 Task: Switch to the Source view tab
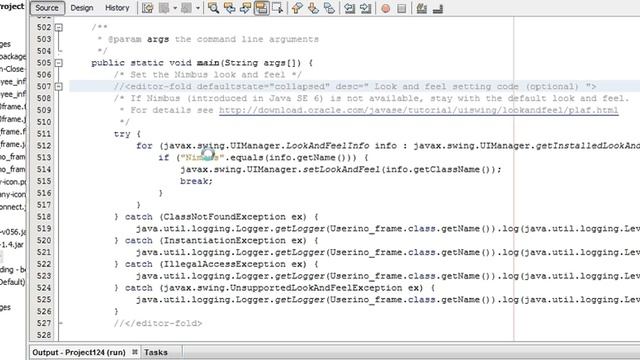pyautogui.click(x=47, y=8)
